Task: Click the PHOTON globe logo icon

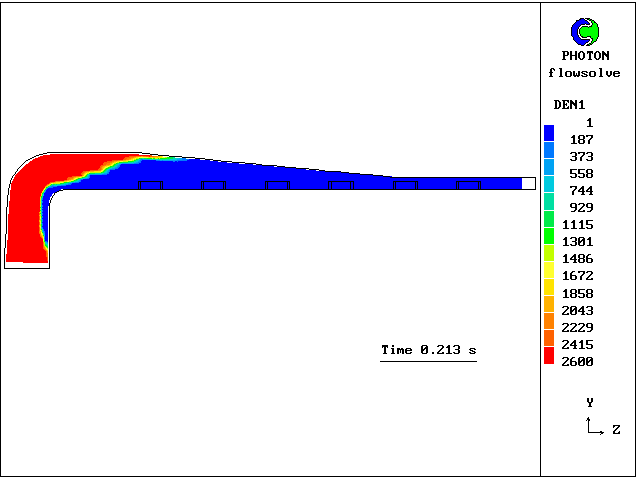Action: pos(584,32)
